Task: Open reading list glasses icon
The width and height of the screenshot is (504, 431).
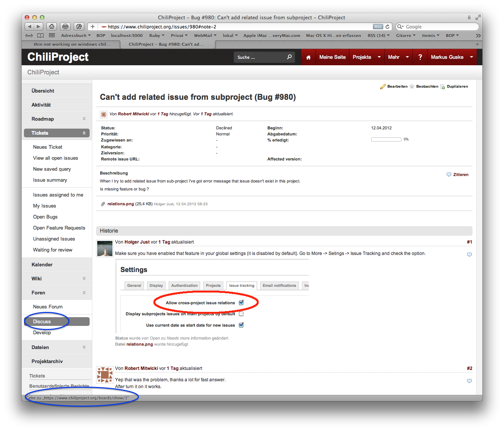Action: pos(29,36)
